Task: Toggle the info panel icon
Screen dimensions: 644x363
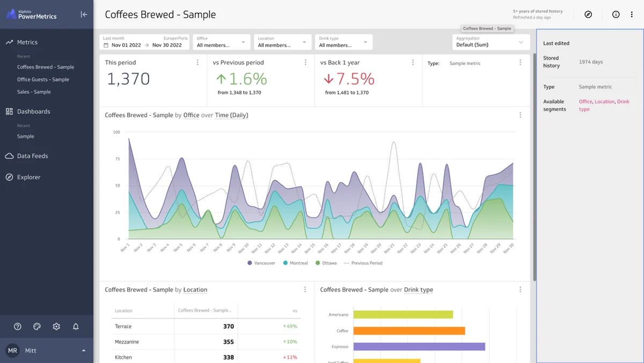Action: (616, 14)
